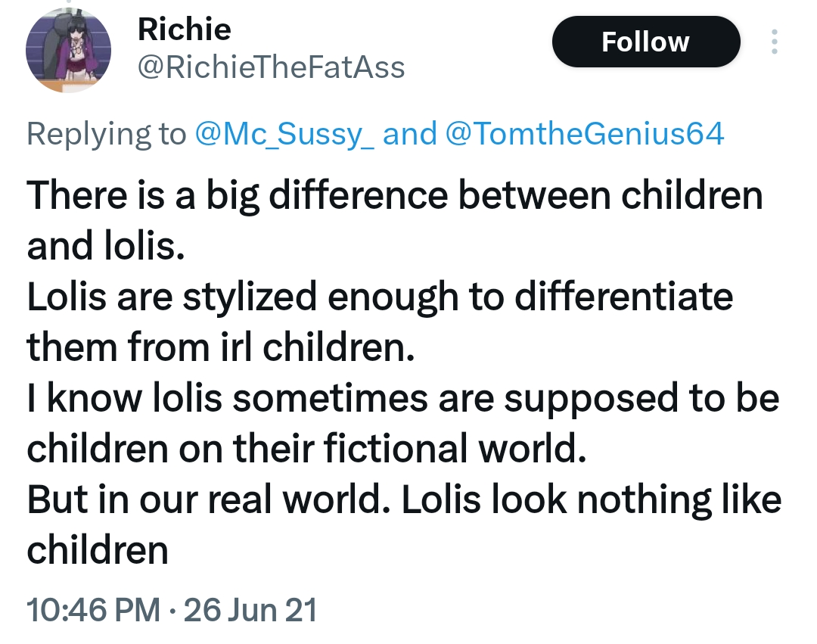The height and width of the screenshot is (644, 817).
Task: Click the 'Replying to' label
Action: [x=107, y=135]
